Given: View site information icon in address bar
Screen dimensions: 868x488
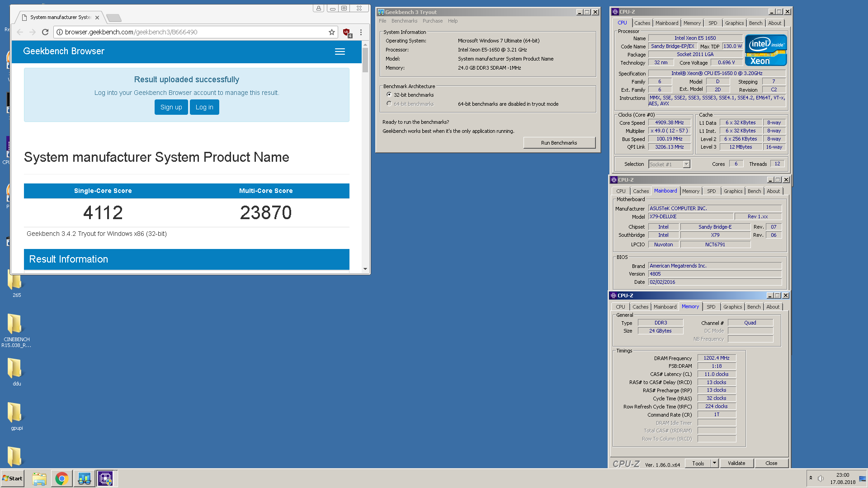Looking at the screenshot, I should (x=59, y=32).
